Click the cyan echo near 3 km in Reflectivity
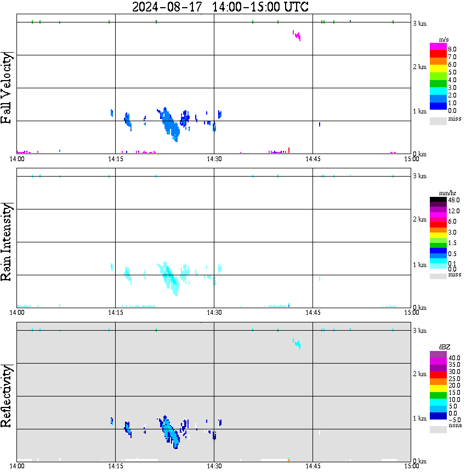Image resolution: width=466 pixels, height=476 pixels. (x=297, y=344)
